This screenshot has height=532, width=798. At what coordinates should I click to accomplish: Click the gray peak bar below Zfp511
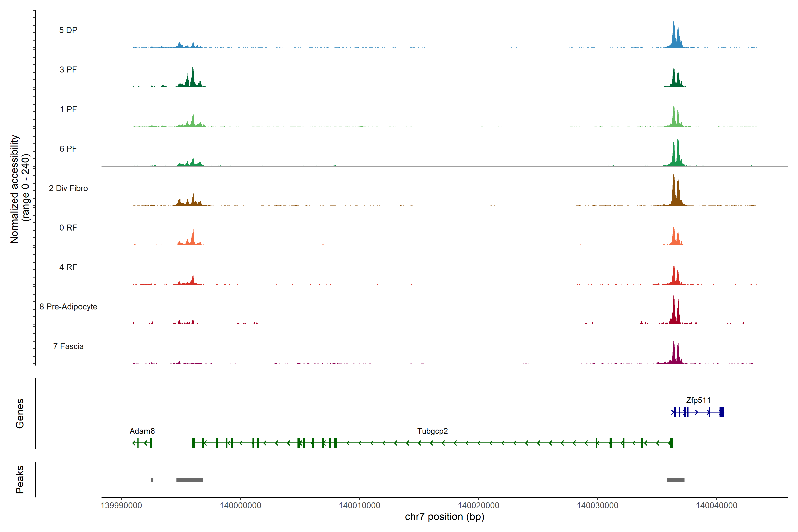click(675, 480)
